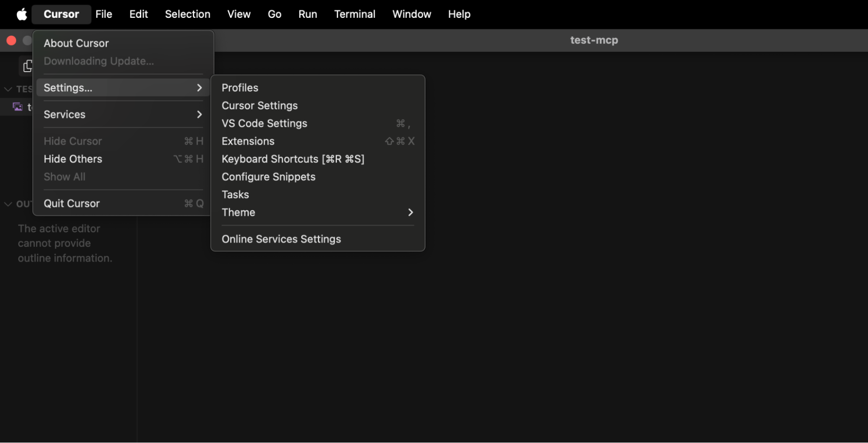Image resolution: width=868 pixels, height=443 pixels.
Task: Choose Hide Others
Action: tap(123, 159)
